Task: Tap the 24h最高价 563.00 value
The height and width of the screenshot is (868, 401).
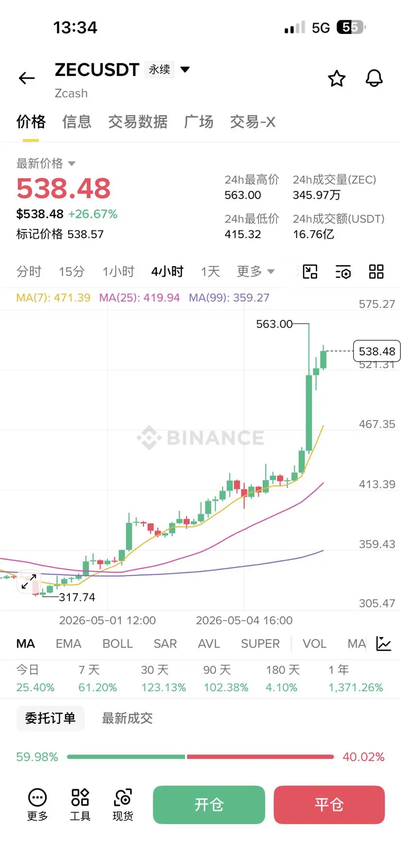Action: click(243, 195)
